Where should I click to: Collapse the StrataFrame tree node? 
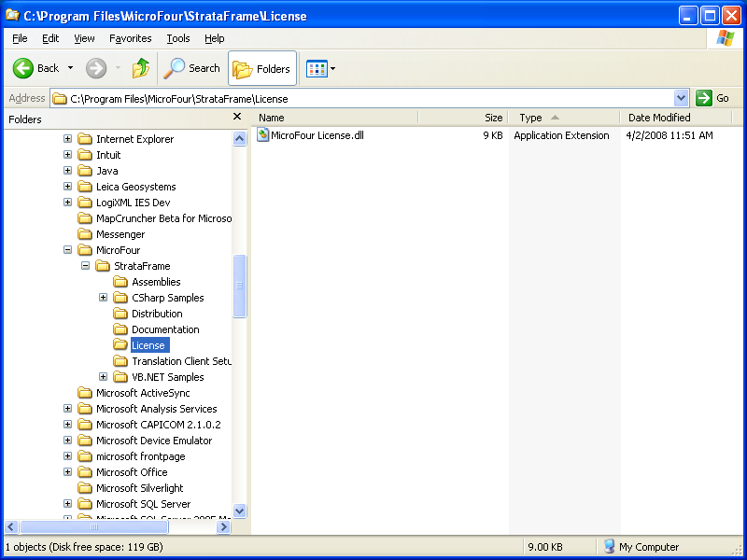(x=86, y=266)
